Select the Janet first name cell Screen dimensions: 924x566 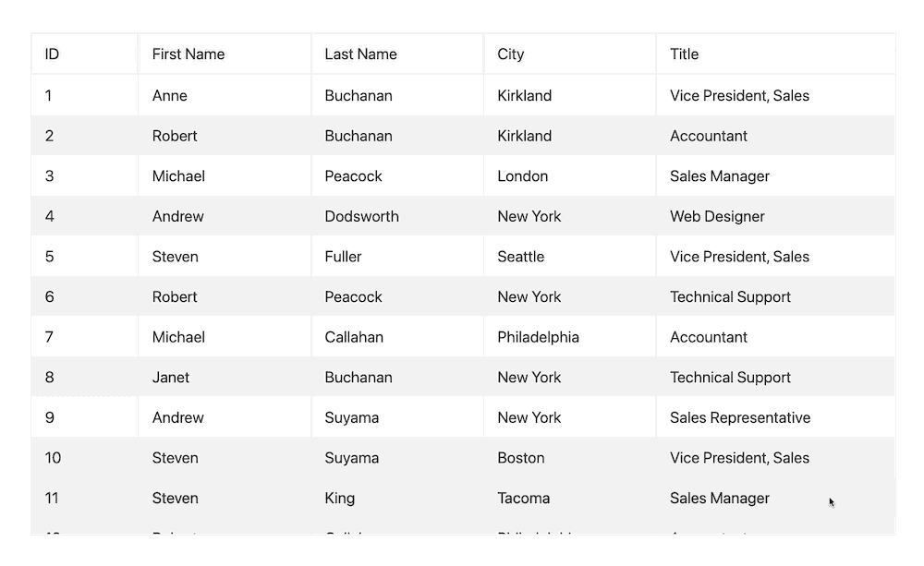pos(171,378)
